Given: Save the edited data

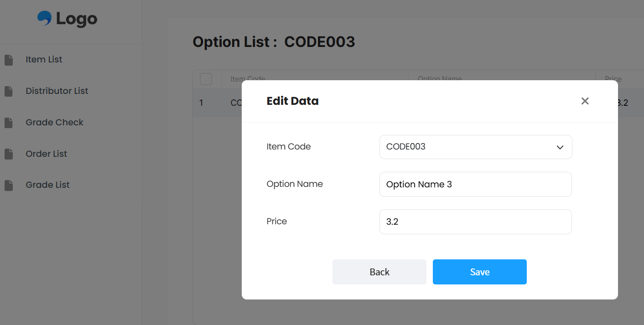Looking at the screenshot, I should coord(480,272).
